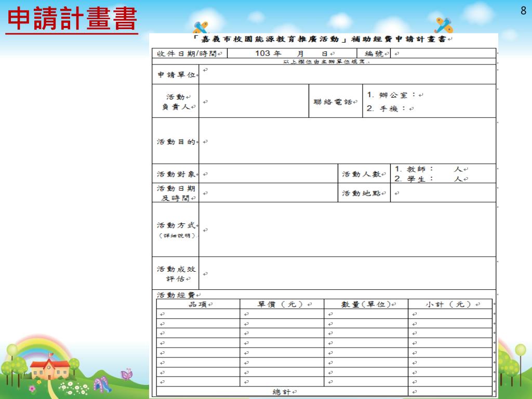
Task: Click the 活動人數 label
Action: tap(362, 174)
